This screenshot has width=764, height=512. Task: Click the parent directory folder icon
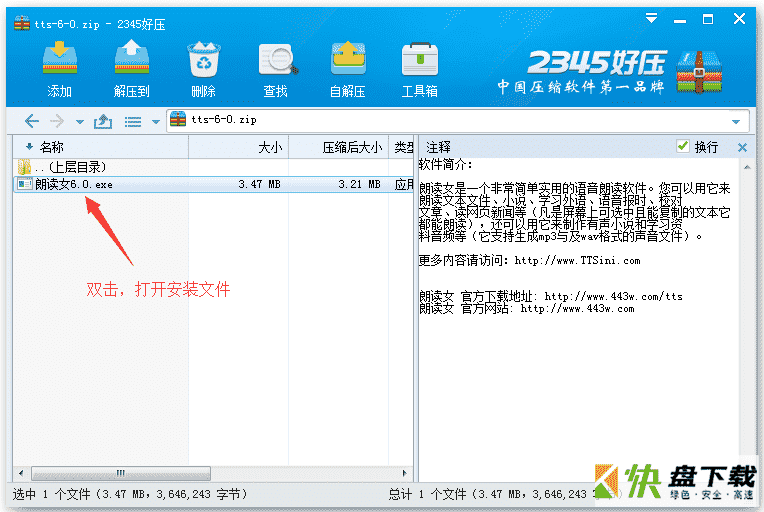(24, 167)
